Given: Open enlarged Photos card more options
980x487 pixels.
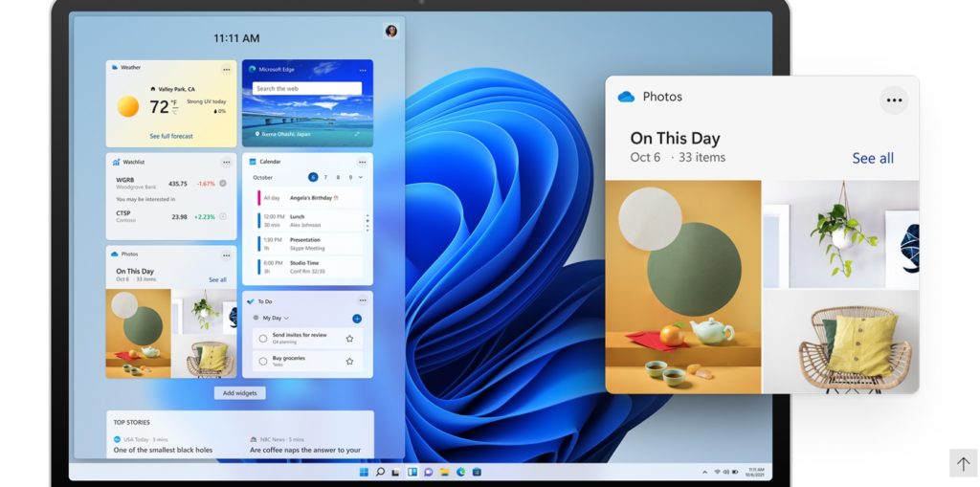Looking at the screenshot, I should point(895,100).
